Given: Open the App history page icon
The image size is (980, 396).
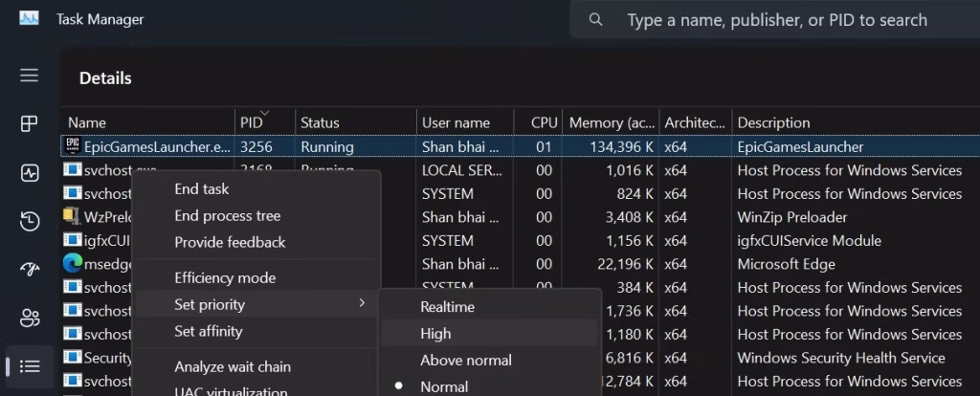Looking at the screenshot, I should coord(30,221).
